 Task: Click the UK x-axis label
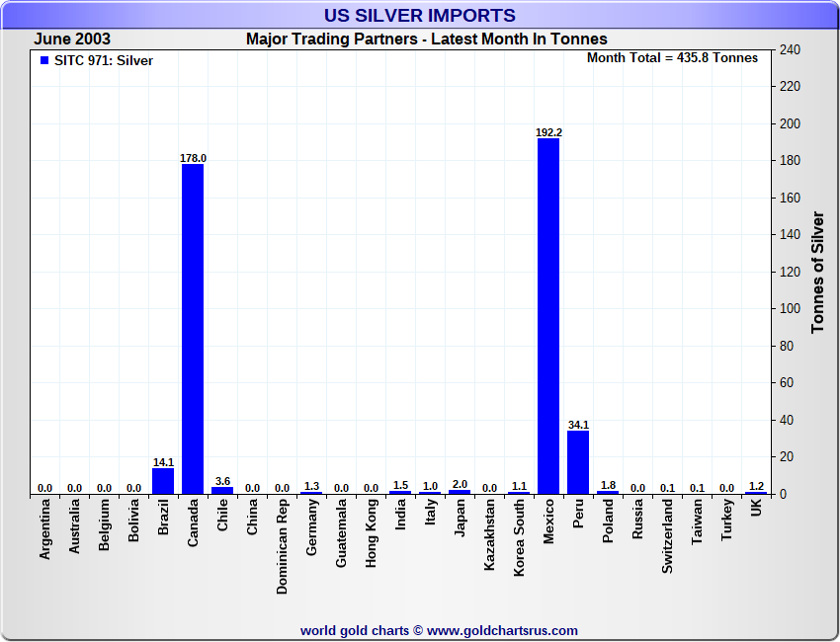pos(757,509)
